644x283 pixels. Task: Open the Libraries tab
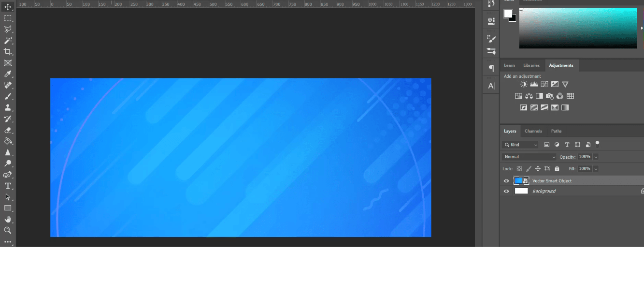(x=531, y=65)
